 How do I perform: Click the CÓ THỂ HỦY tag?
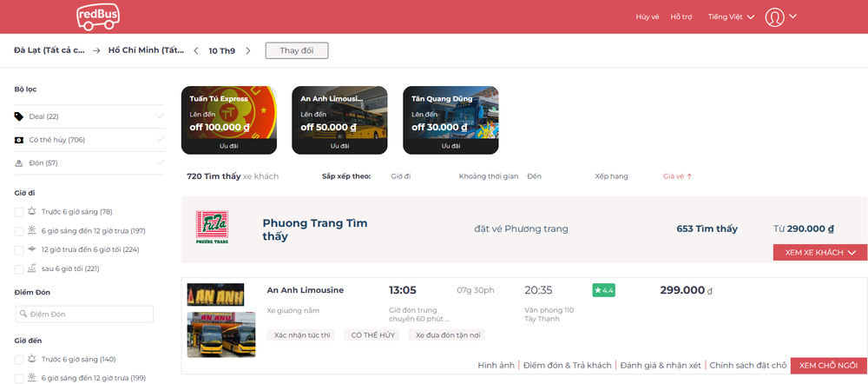pyautogui.click(x=372, y=334)
